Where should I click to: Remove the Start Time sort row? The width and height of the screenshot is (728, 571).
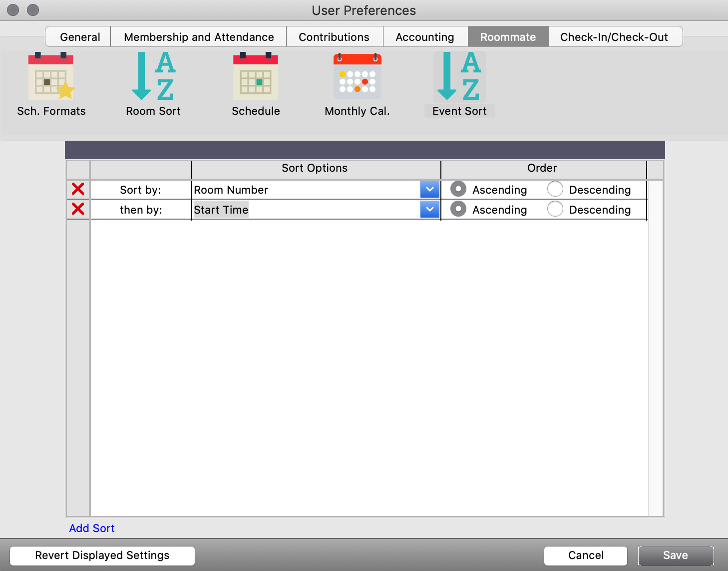point(78,209)
